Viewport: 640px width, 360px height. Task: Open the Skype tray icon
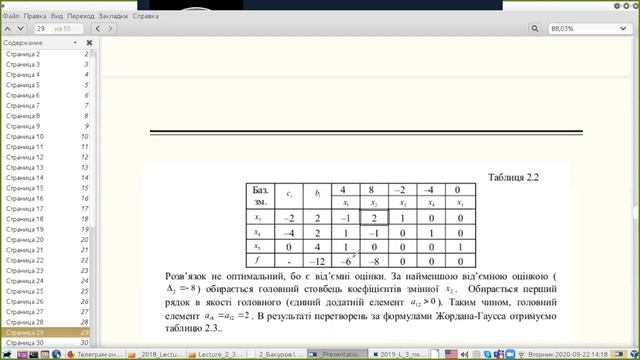[488, 354]
